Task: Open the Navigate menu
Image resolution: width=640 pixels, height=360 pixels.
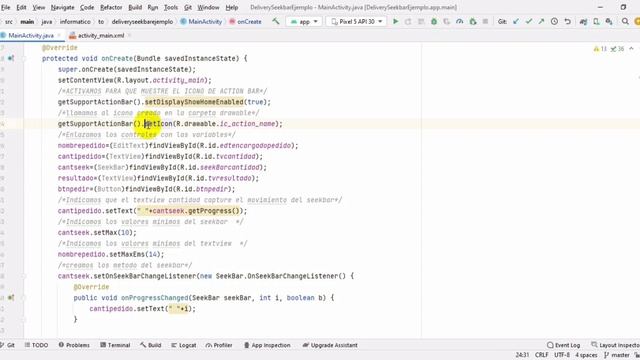Action: pyautogui.click(x=62, y=7)
